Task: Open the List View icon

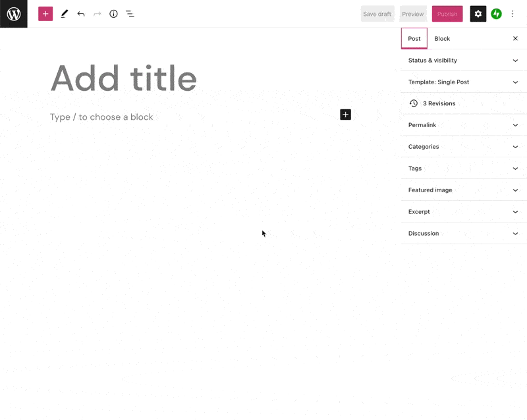Action: [x=130, y=14]
